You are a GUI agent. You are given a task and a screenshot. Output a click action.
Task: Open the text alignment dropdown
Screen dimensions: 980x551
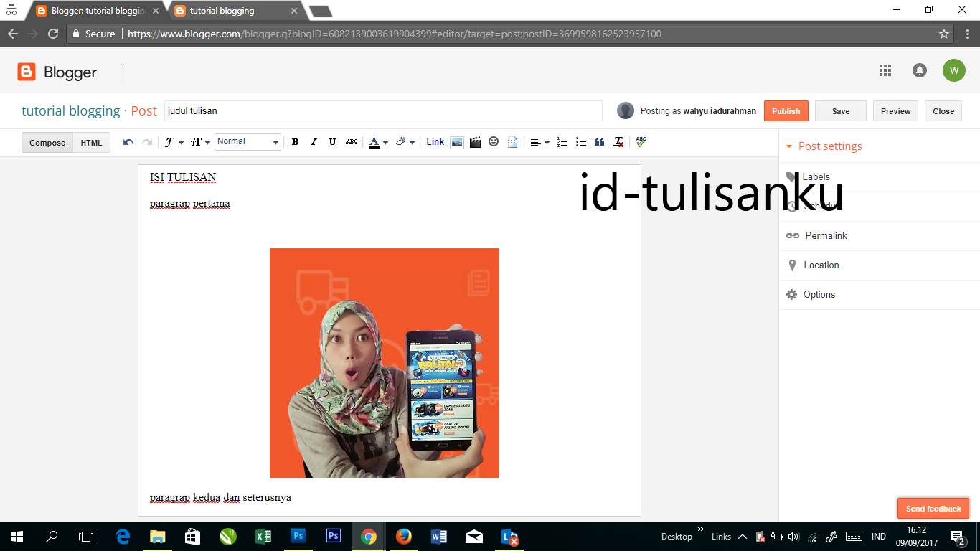coord(540,141)
